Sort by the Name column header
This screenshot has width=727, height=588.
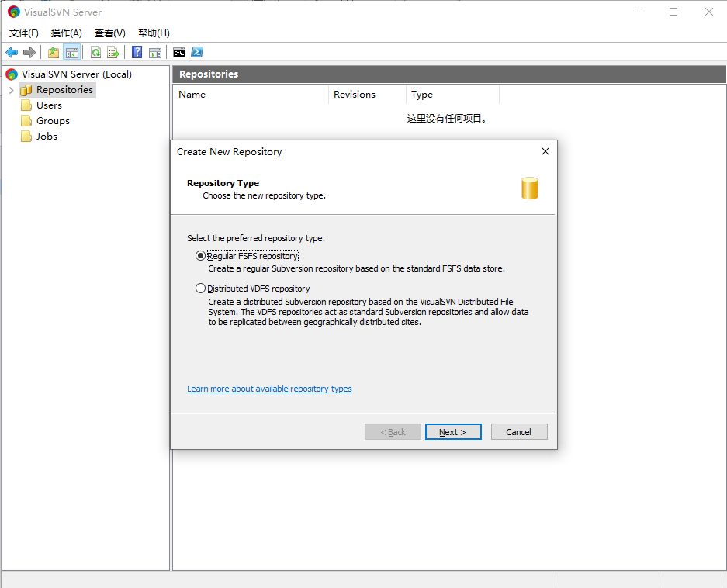click(x=251, y=95)
